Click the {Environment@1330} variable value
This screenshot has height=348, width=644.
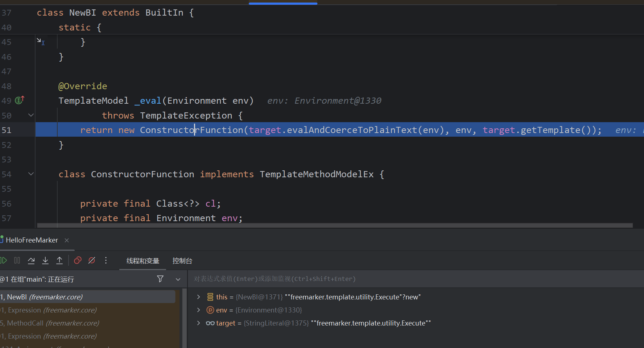(269, 310)
